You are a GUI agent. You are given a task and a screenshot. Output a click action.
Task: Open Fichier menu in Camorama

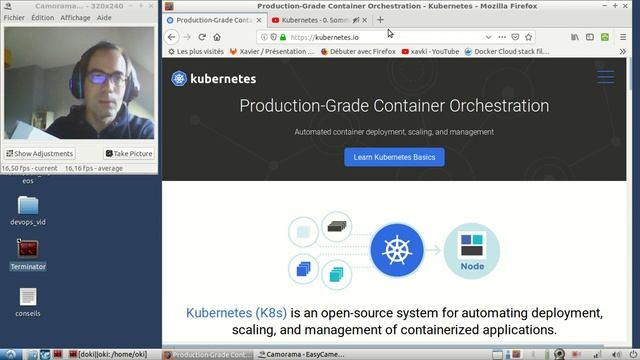click(14, 18)
